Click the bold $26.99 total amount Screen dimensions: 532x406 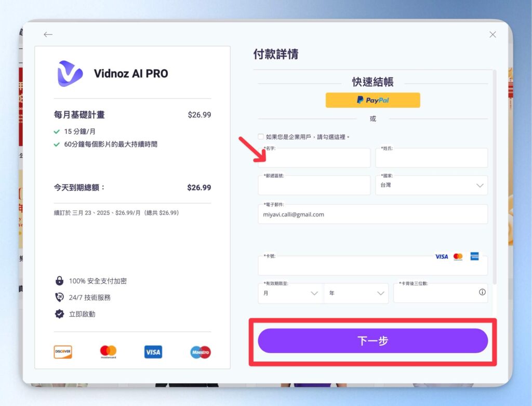coord(199,187)
